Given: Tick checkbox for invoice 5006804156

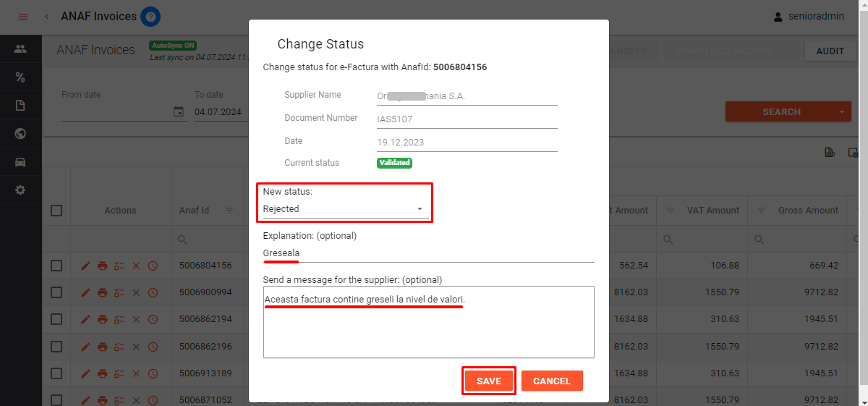Looking at the screenshot, I should (56, 266).
